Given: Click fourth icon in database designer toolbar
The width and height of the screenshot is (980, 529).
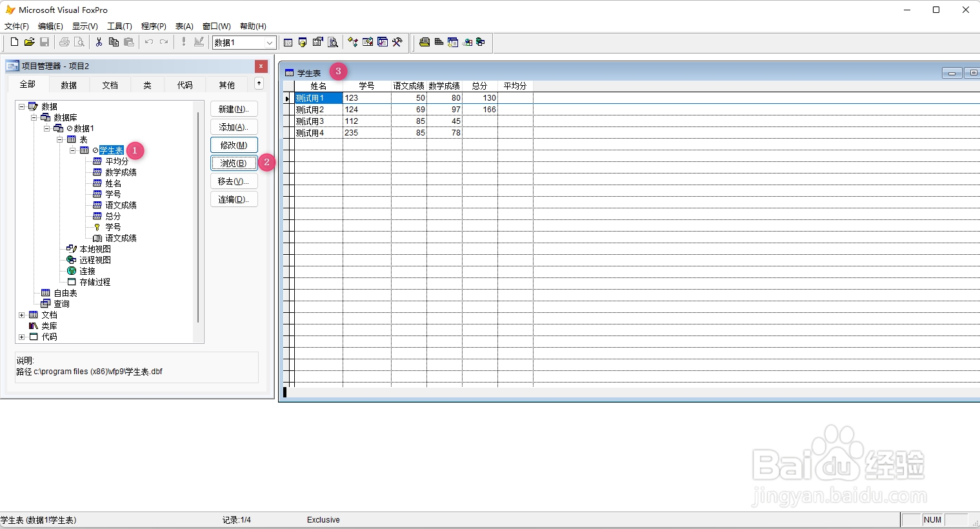Looking at the screenshot, I should tap(467, 42).
